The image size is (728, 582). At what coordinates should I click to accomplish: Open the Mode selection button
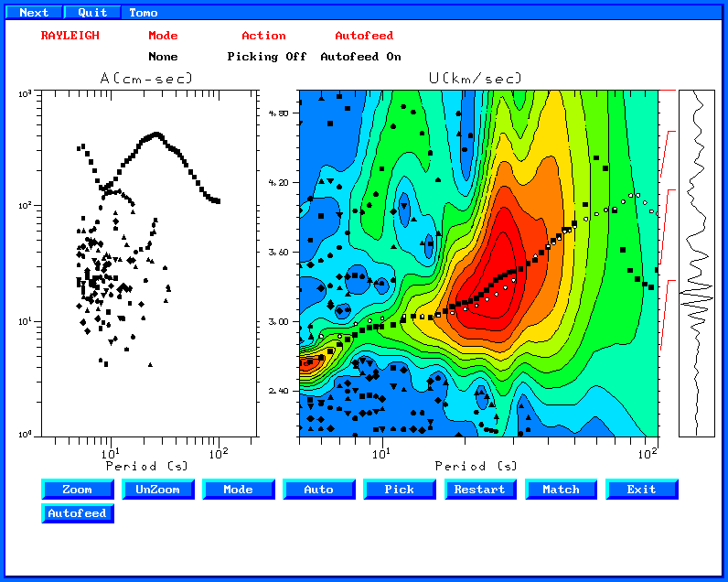[x=238, y=490]
